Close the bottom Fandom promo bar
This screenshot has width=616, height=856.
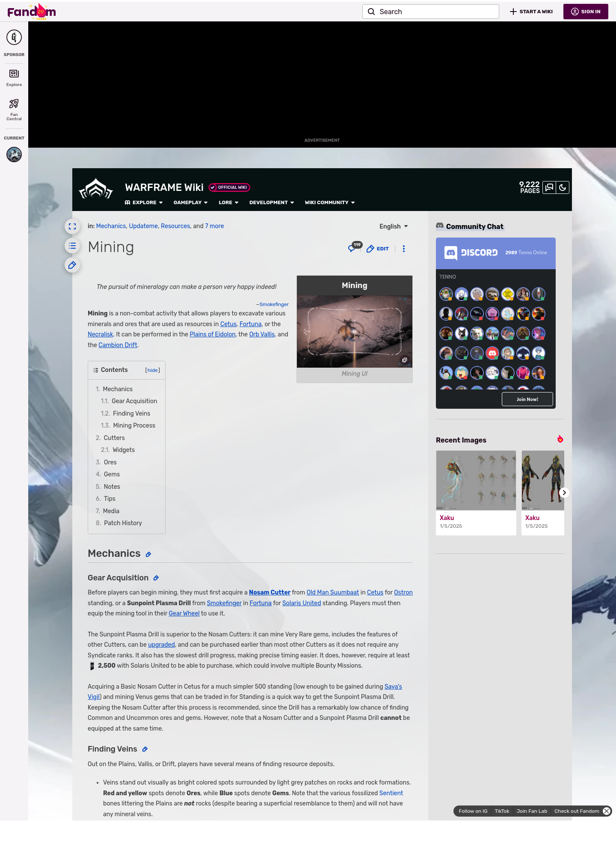[607, 811]
